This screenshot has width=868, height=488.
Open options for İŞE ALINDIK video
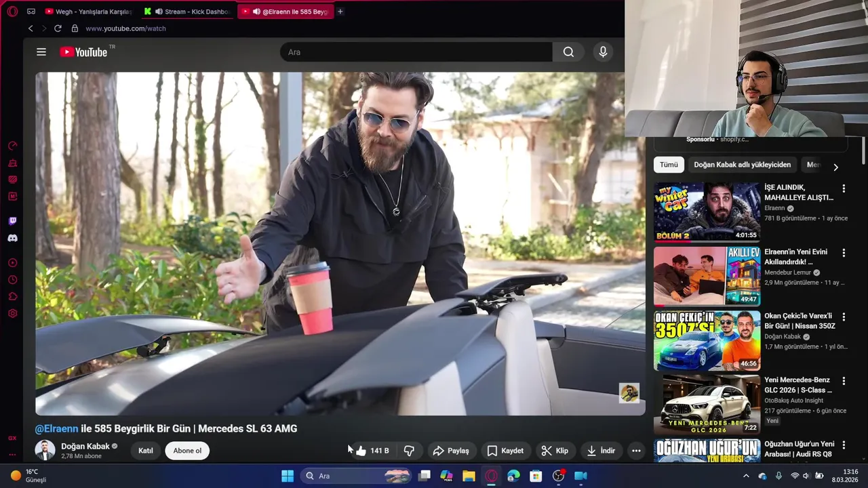click(x=844, y=188)
